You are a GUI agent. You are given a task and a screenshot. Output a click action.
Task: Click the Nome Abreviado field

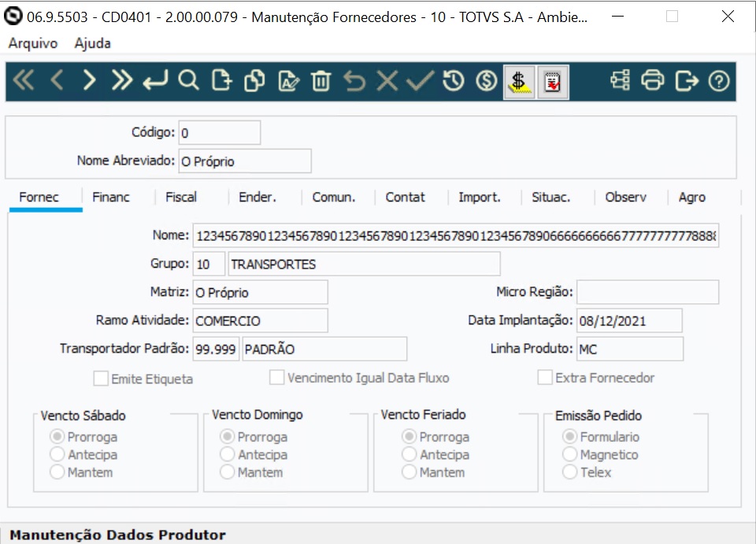[x=245, y=161]
